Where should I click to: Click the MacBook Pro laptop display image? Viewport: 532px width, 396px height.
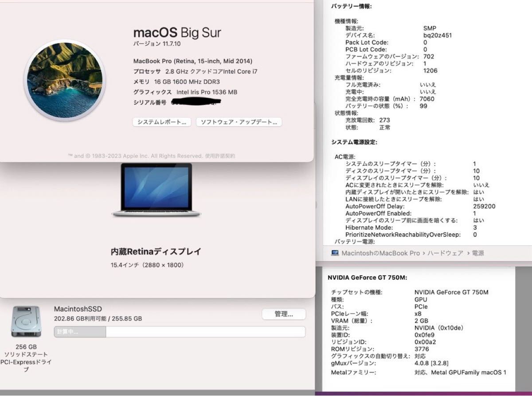[x=156, y=190]
